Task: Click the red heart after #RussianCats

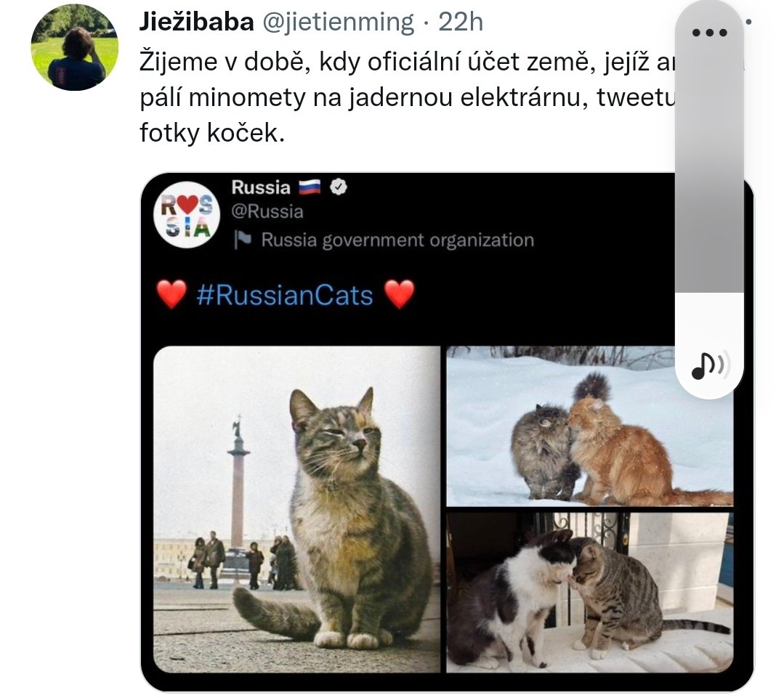Action: pyautogui.click(x=400, y=294)
